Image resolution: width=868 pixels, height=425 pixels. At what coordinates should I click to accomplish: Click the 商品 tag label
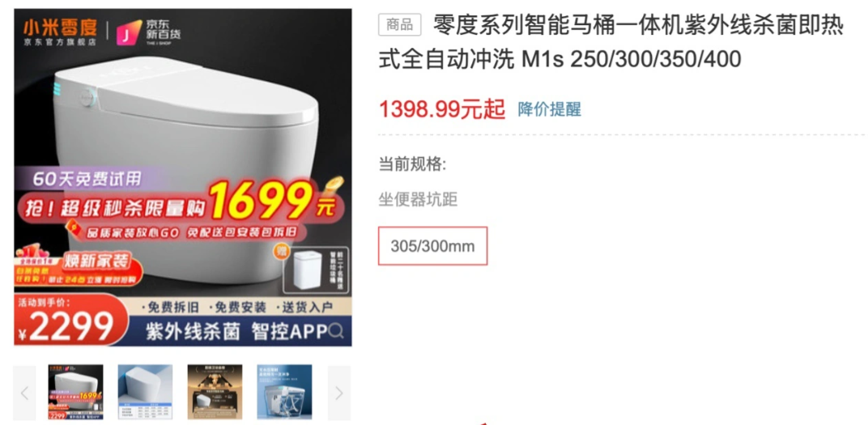coord(400,24)
